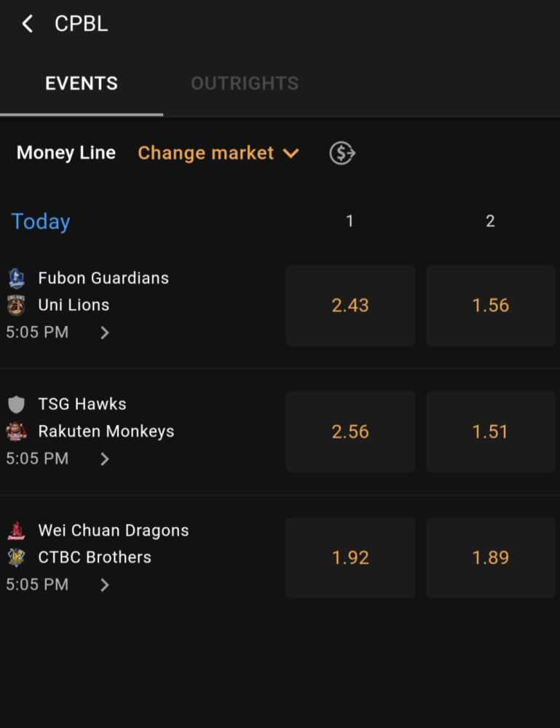Open the Change market dropdown

coord(218,153)
